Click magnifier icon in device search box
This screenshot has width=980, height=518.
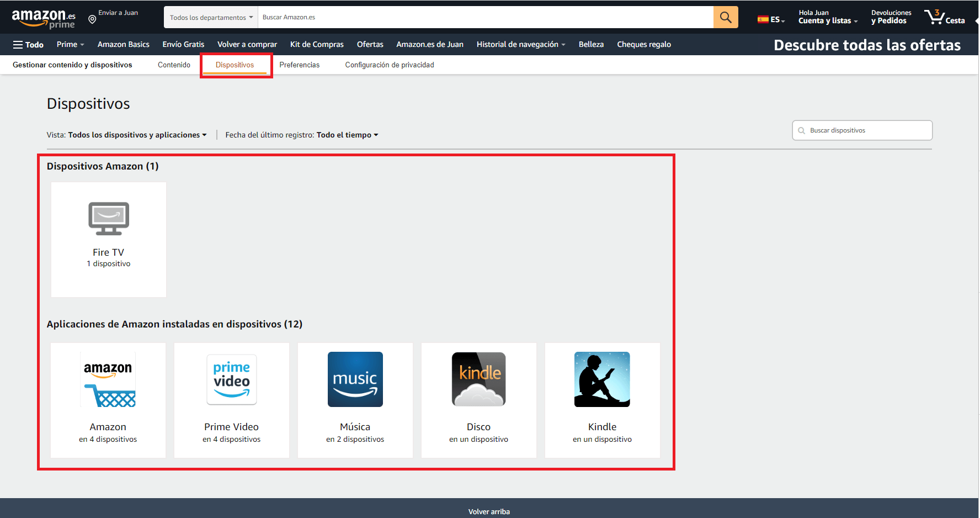pyautogui.click(x=801, y=131)
